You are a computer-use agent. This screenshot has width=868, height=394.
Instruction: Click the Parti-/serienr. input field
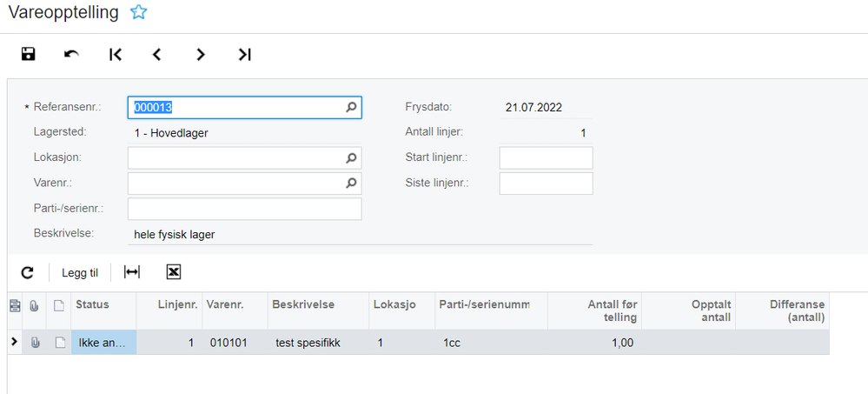[245, 209]
